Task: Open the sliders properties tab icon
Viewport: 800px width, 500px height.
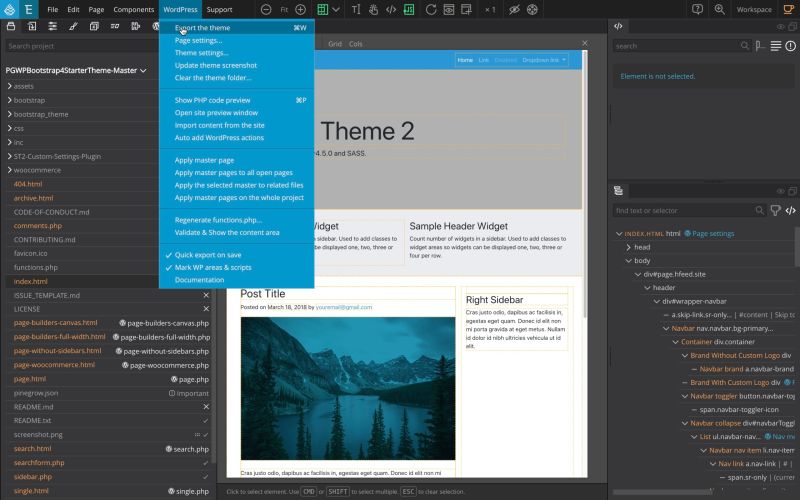Action: (x=52, y=26)
